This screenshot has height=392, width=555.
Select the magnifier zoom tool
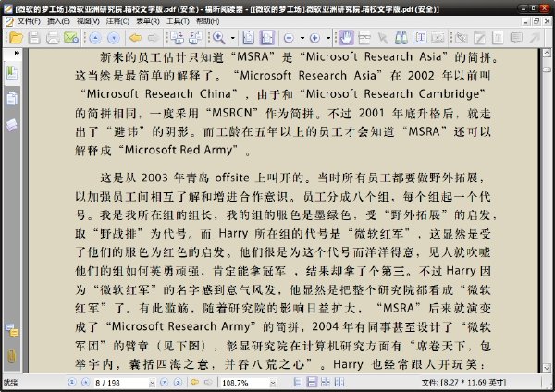coord(218,38)
